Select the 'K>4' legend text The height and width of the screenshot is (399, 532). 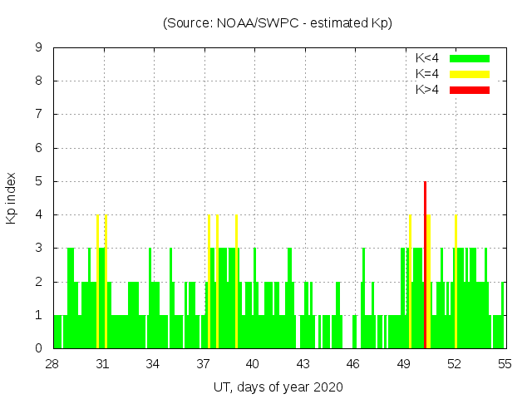427,89
